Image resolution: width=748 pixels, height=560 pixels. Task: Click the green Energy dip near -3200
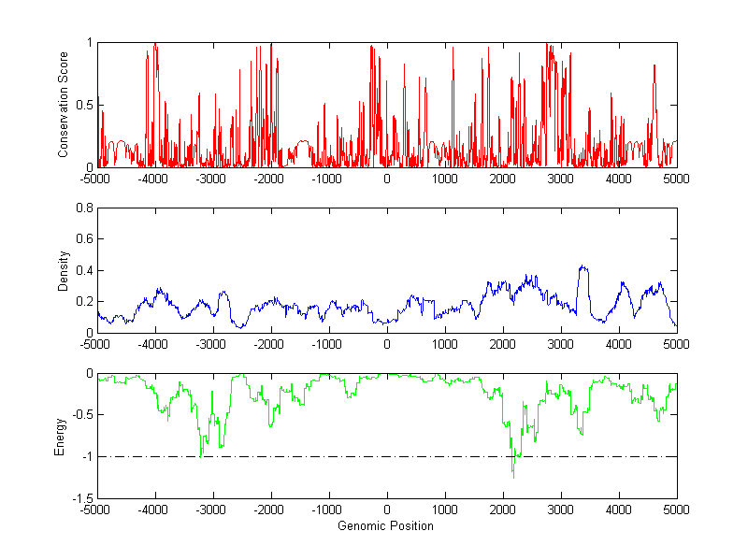pos(201,453)
